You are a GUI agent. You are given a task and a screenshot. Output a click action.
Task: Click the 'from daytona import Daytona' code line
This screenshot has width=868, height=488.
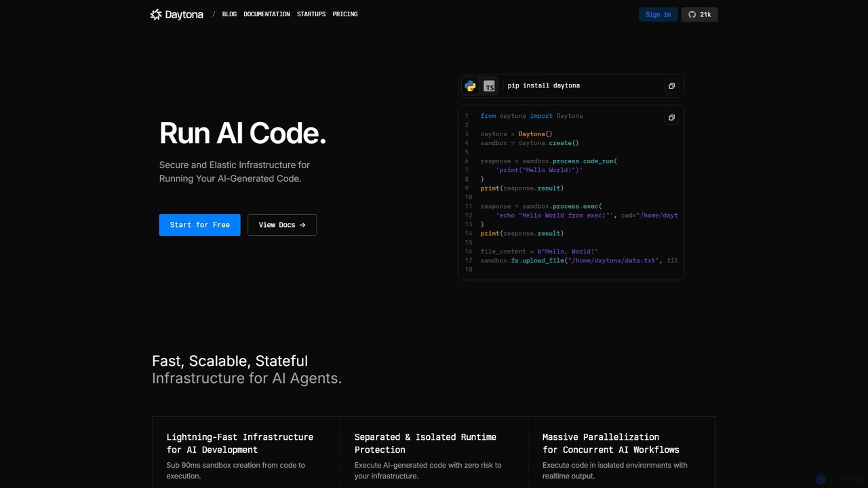[x=532, y=116]
